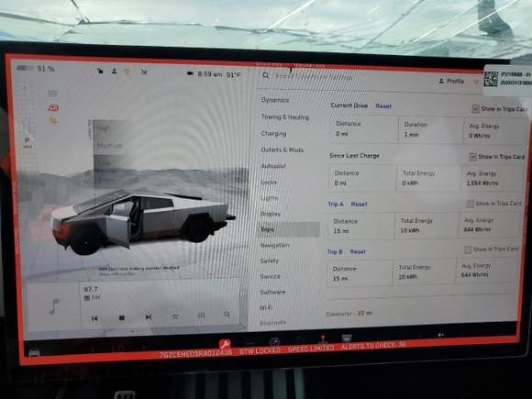Open the Software settings menu

point(272,292)
